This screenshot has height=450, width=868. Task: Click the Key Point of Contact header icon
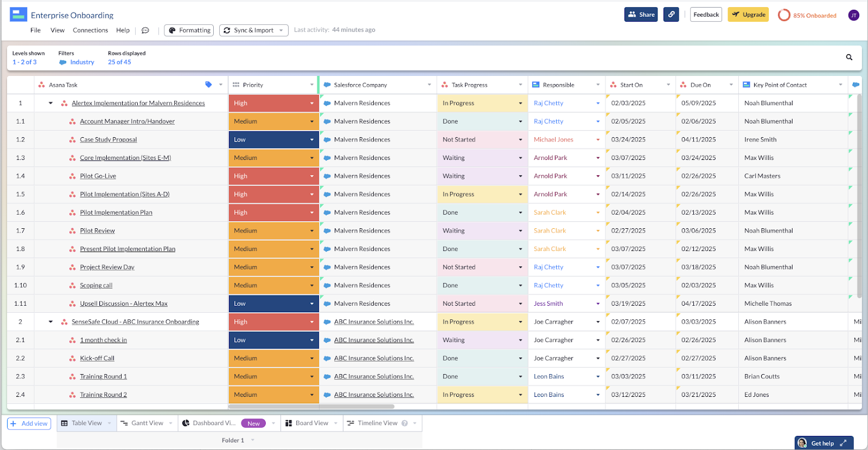[x=746, y=85]
